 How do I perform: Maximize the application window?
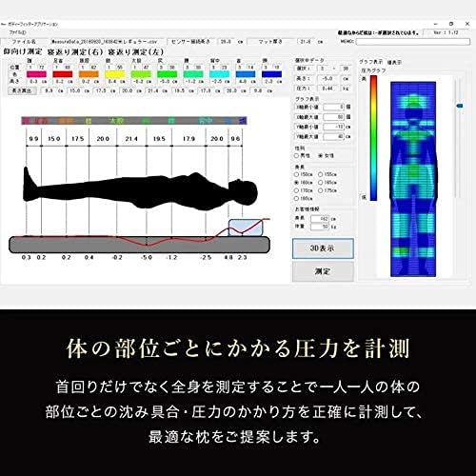pos(451,24)
